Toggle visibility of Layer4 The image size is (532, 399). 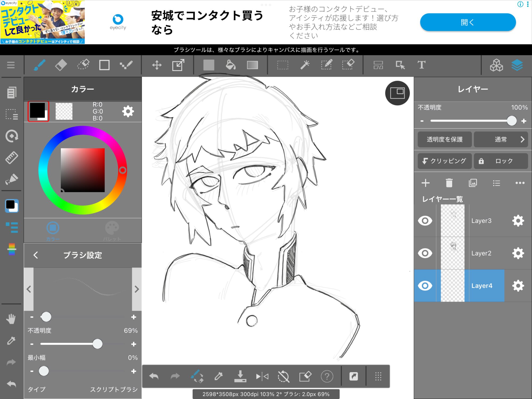(425, 286)
